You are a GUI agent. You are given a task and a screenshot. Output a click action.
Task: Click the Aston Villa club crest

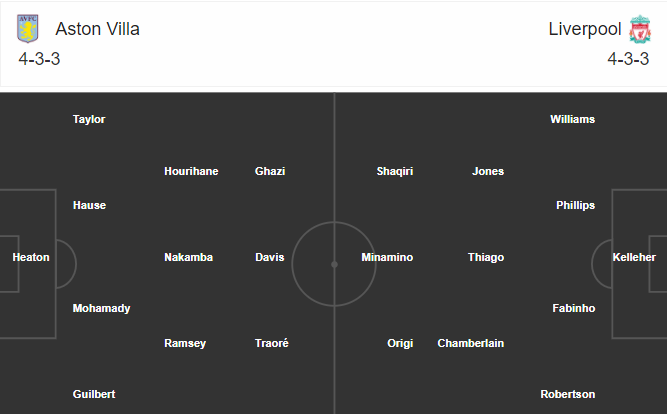28,29
